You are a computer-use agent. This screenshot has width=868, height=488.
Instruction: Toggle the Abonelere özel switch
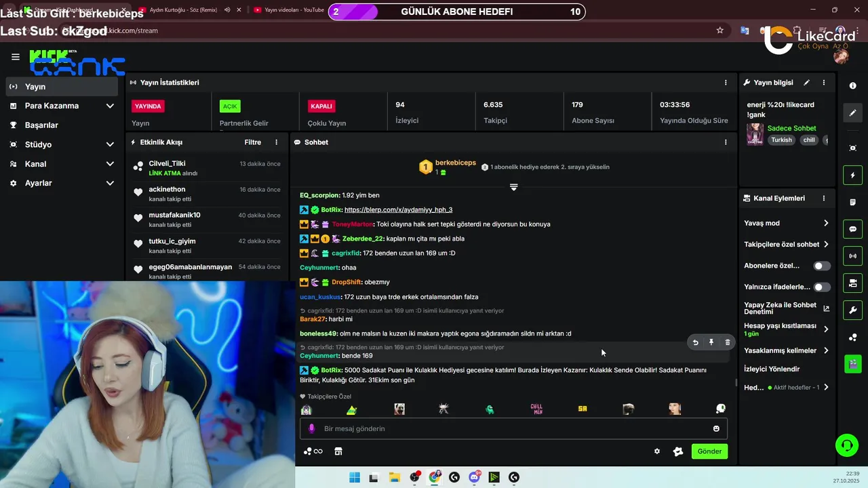pyautogui.click(x=822, y=266)
